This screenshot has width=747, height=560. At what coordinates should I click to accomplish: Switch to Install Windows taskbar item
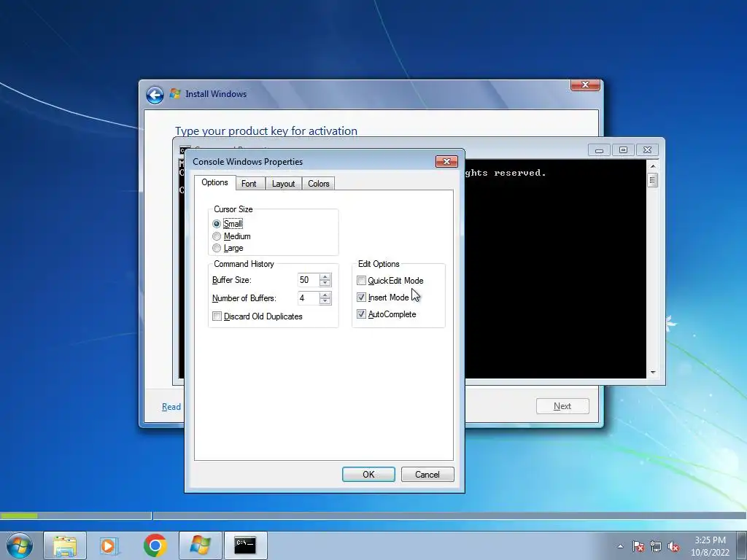[x=200, y=545]
